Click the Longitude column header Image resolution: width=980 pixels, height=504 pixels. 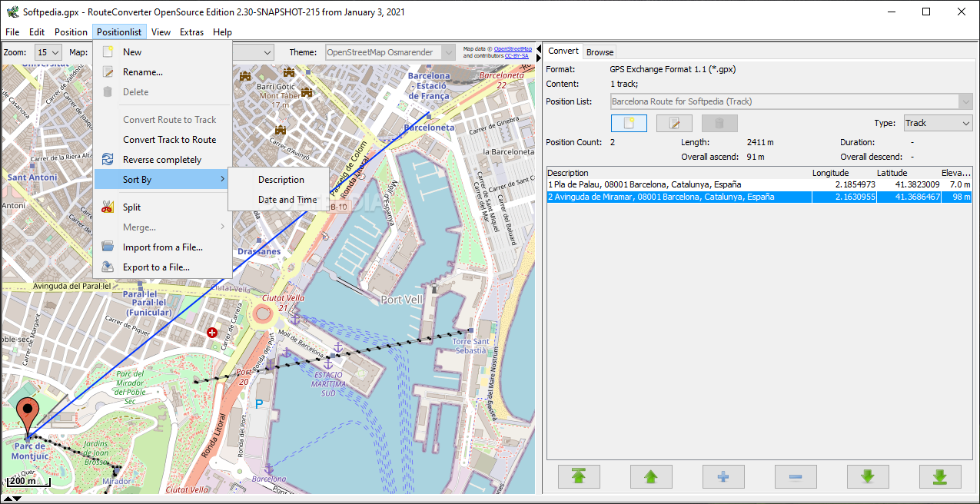tap(843, 173)
